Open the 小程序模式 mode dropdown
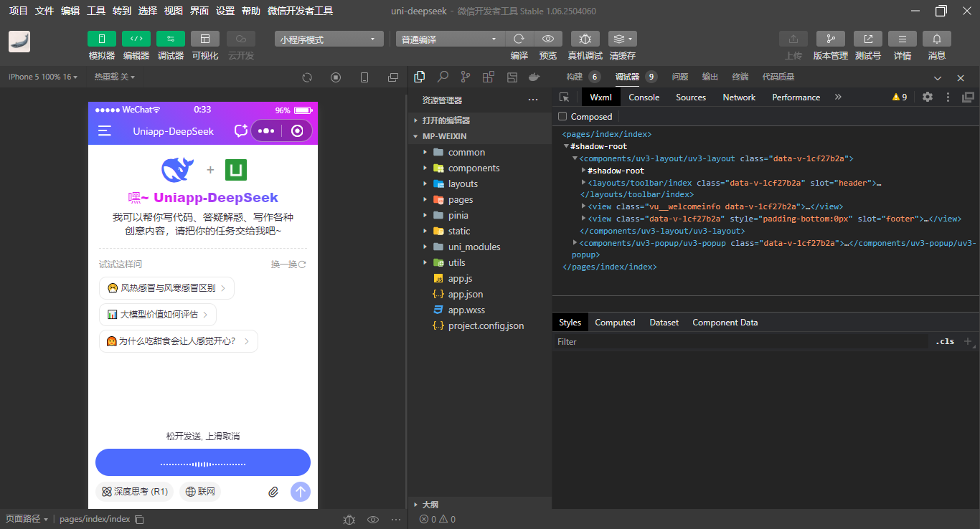The height and width of the screenshot is (529, 980). tap(329, 39)
